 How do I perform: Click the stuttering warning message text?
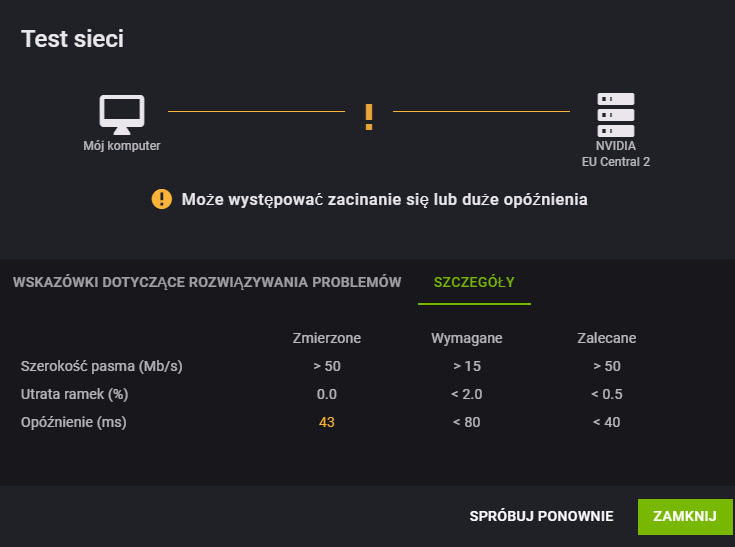tap(384, 199)
